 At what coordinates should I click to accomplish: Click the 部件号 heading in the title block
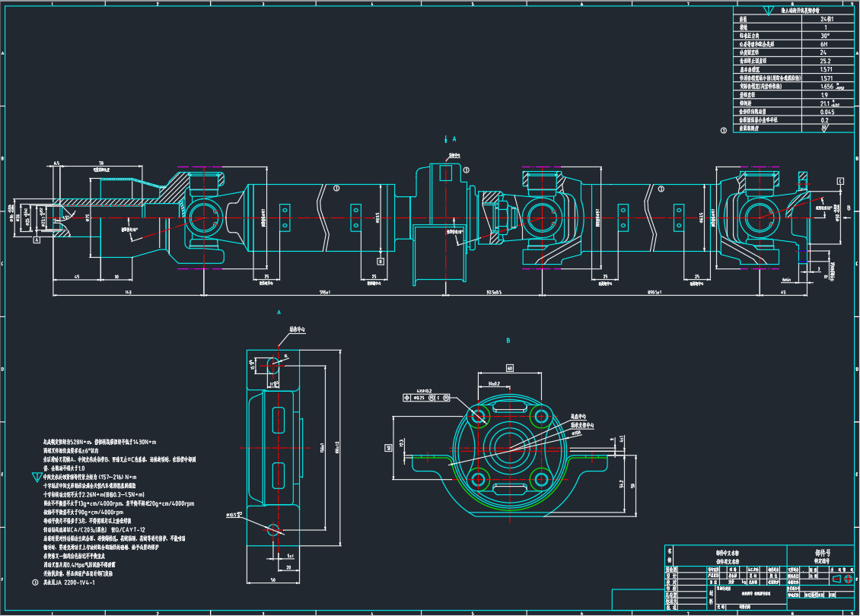point(822,553)
